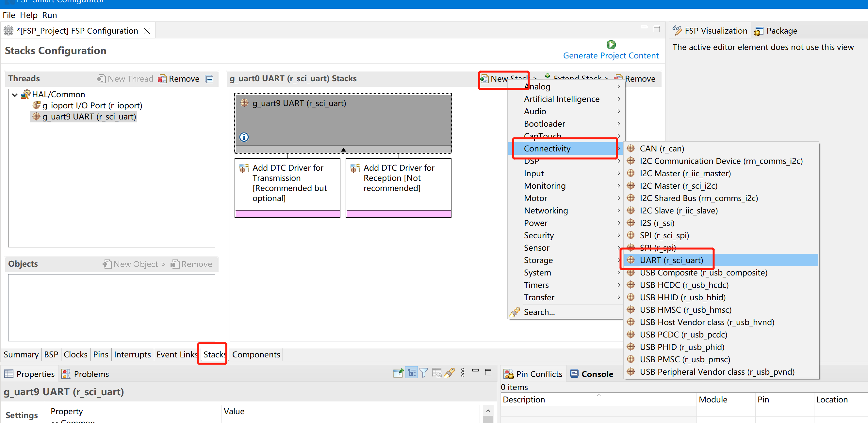Image resolution: width=868 pixels, height=423 pixels.
Task: Click Remove in the Threads header
Action: [x=179, y=79]
